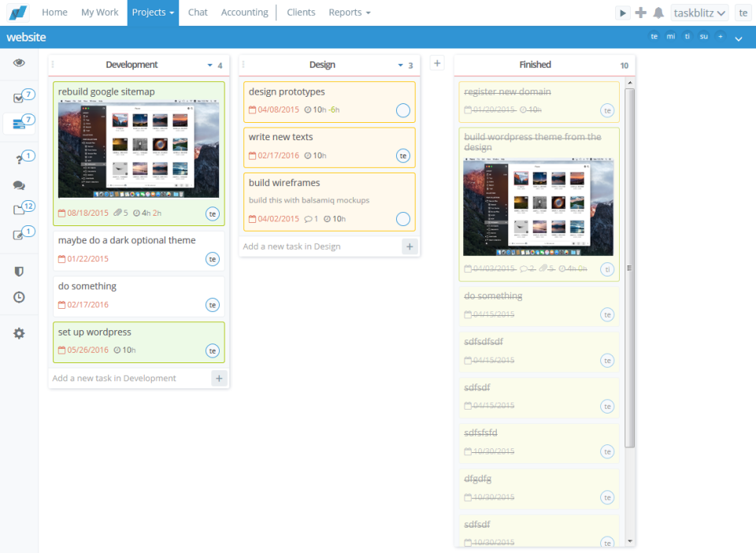The image size is (756, 553).
Task: Select the task board sidebar icon
Action: point(19,123)
